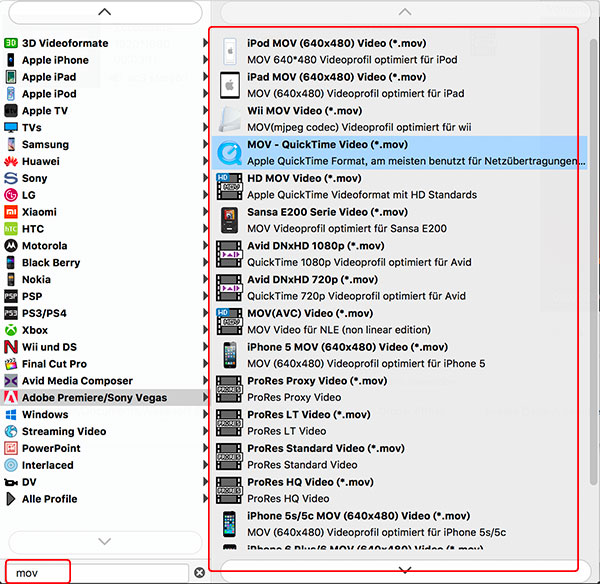Click the TVs monitor icon
This screenshot has width=600, height=584.
pyautogui.click(x=11, y=127)
